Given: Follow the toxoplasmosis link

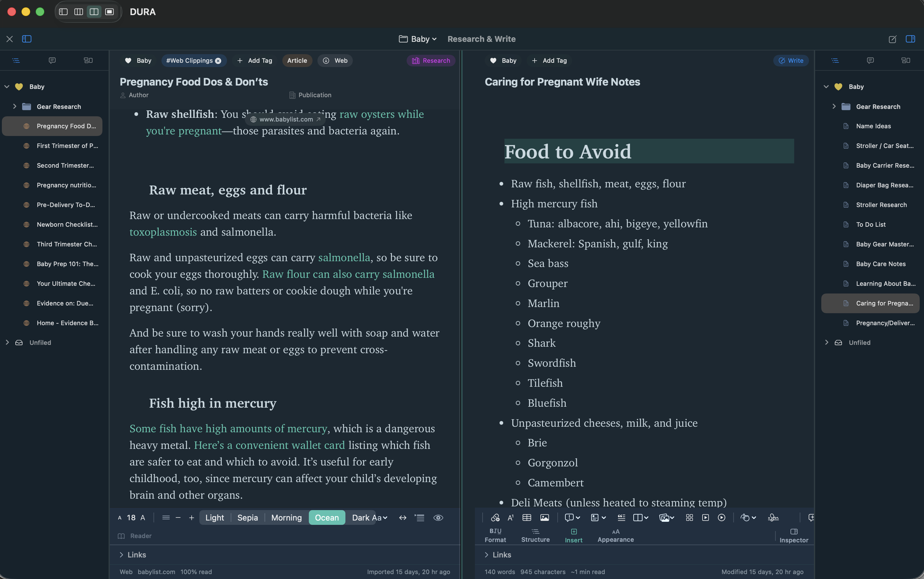Looking at the screenshot, I should point(163,232).
